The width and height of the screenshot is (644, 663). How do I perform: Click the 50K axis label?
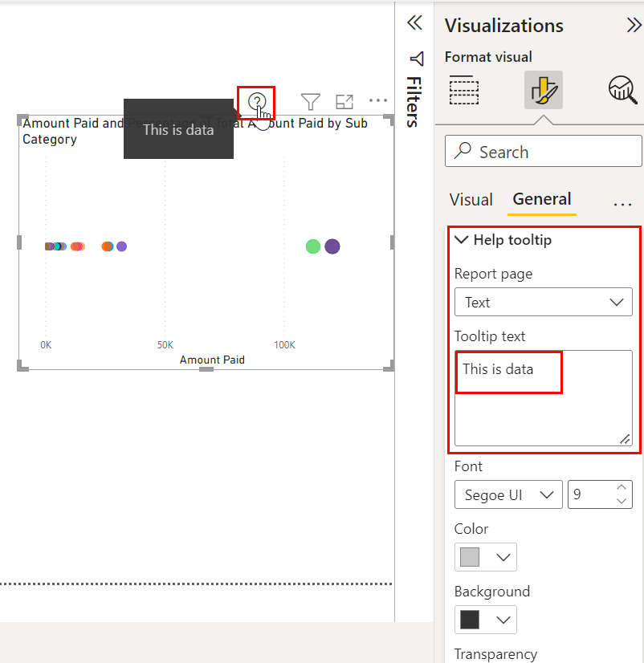[165, 345]
